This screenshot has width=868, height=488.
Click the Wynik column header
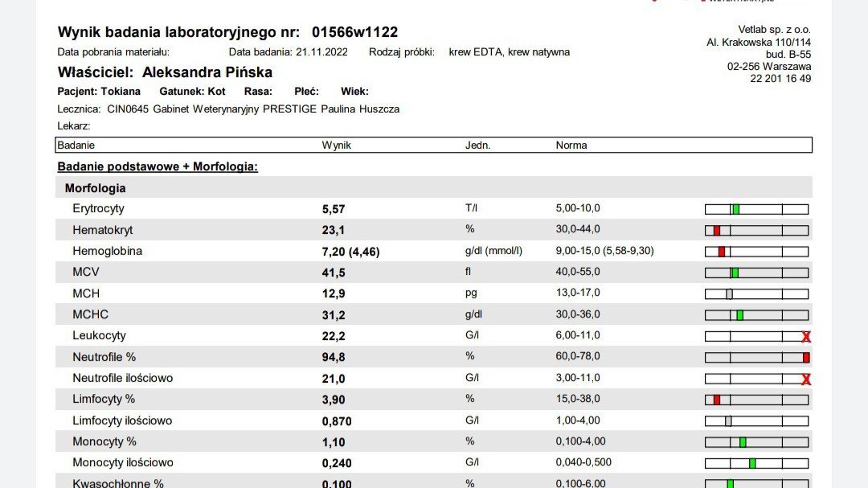pyautogui.click(x=336, y=146)
